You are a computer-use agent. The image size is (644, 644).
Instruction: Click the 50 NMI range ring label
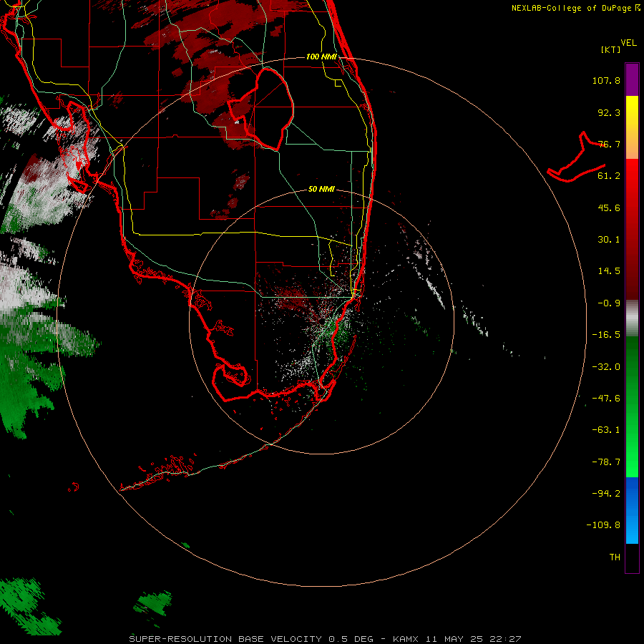(x=321, y=189)
